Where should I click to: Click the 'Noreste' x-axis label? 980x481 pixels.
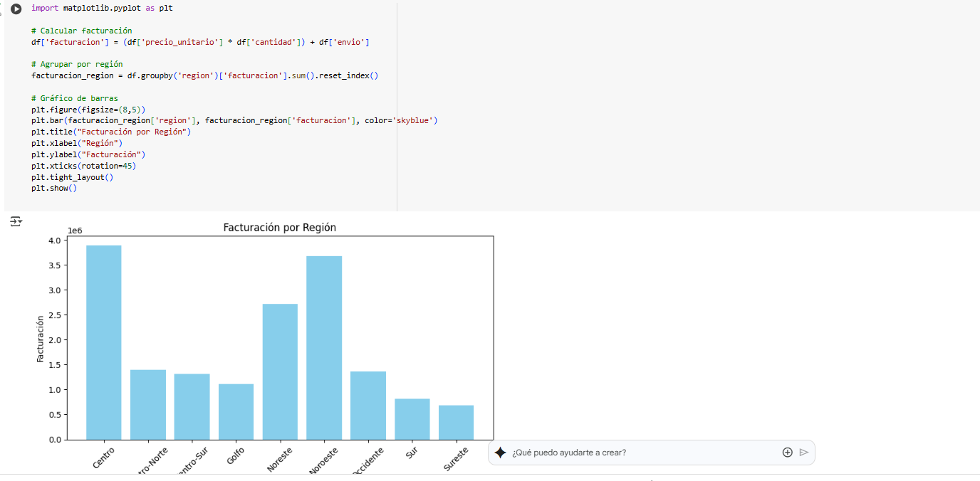(279, 459)
